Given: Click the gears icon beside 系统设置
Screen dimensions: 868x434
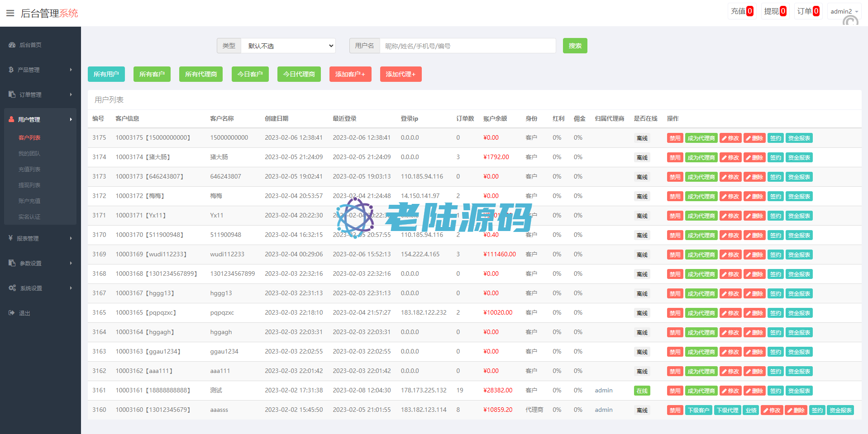Looking at the screenshot, I should point(12,288).
